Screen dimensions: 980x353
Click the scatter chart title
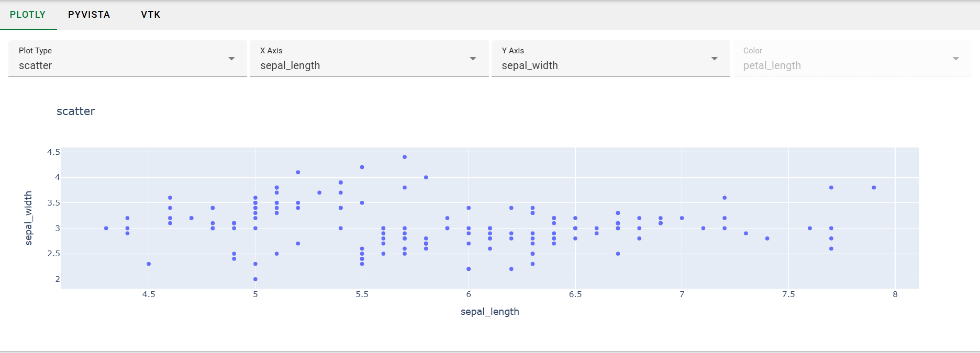[76, 111]
